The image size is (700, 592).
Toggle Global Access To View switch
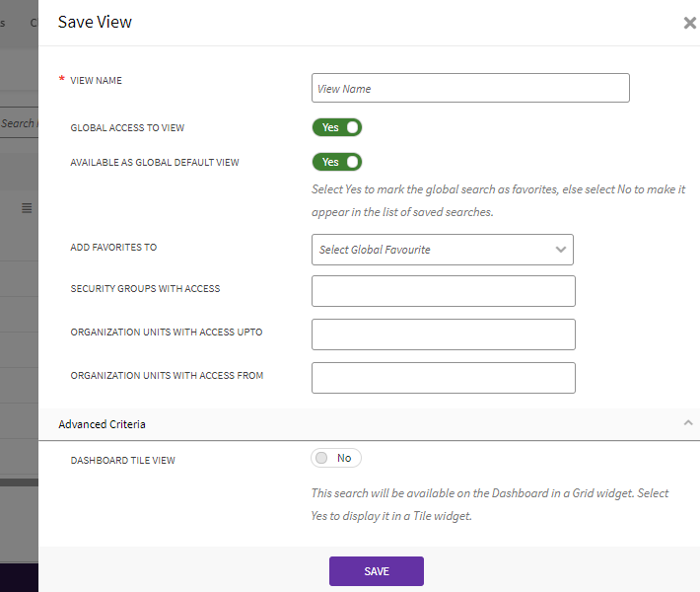[x=337, y=127]
